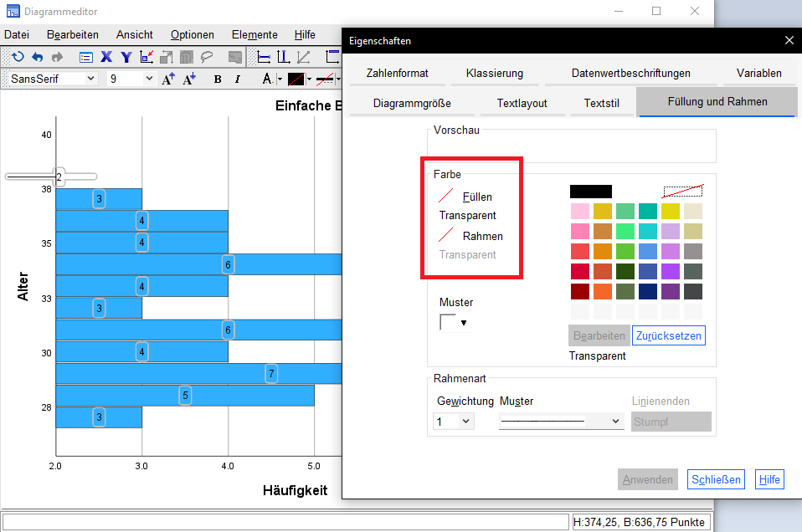Select the Lasso selection tool
This screenshot has height=532, width=802.
pyautogui.click(x=205, y=57)
